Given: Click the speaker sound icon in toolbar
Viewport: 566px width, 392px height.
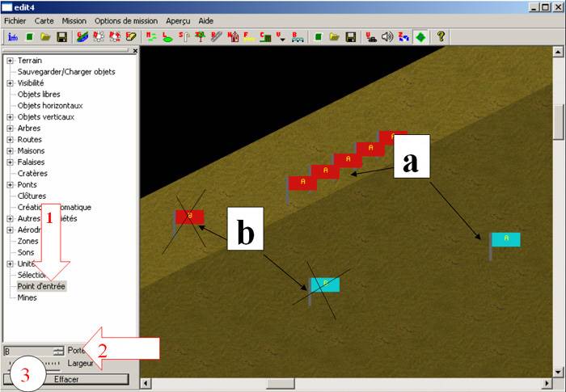Looking at the screenshot, I should coord(386,36).
